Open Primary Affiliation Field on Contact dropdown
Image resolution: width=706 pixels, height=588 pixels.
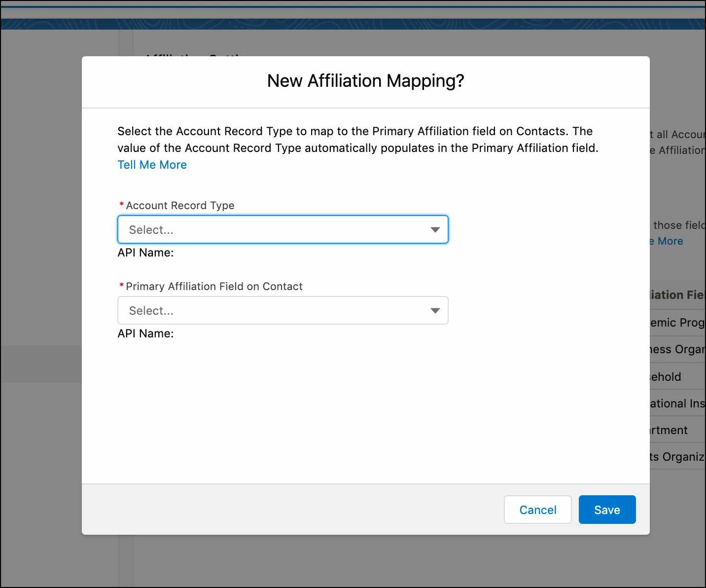[x=282, y=310]
